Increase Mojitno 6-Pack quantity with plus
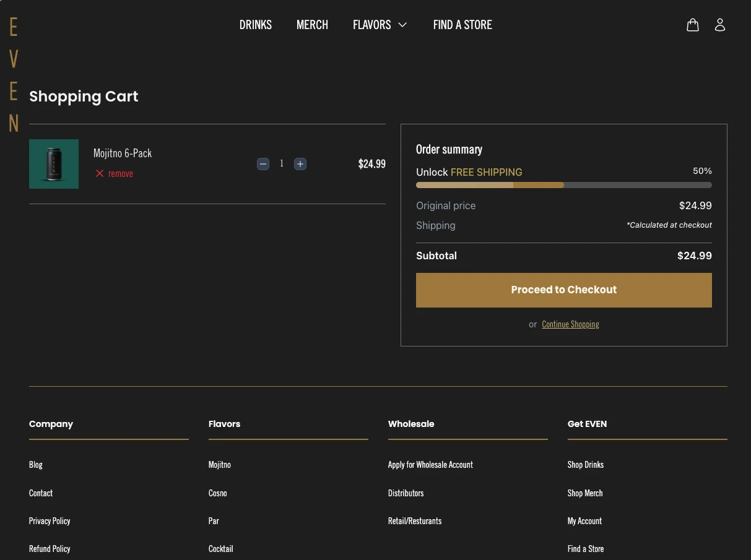This screenshot has height=560, width=751. [x=300, y=164]
